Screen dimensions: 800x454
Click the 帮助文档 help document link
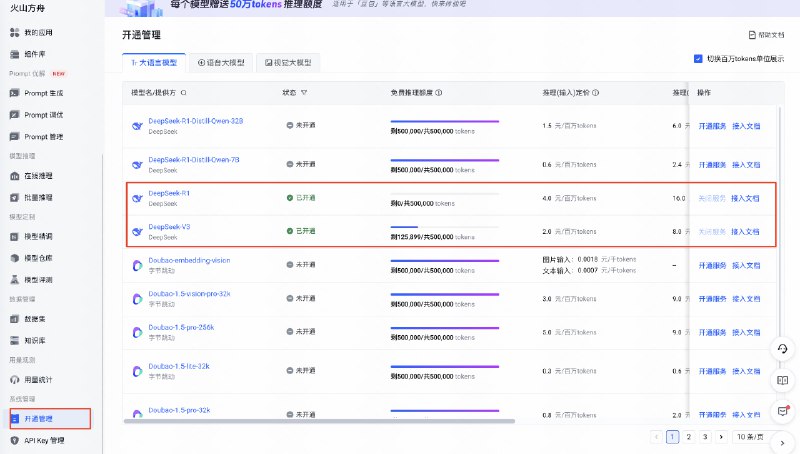766,35
